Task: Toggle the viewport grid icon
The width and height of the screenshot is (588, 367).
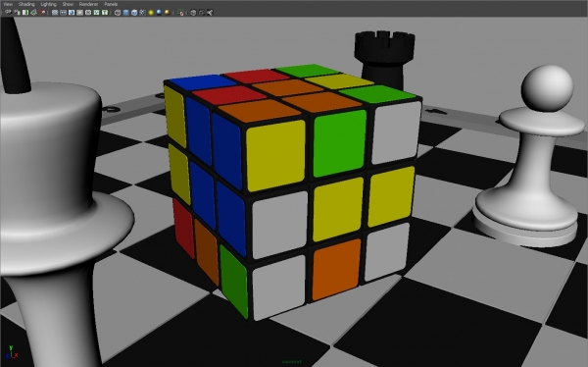Action: (x=55, y=13)
